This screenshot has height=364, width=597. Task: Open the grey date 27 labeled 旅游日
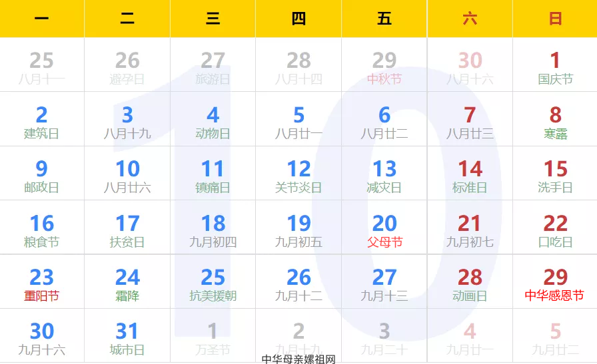pos(213,65)
